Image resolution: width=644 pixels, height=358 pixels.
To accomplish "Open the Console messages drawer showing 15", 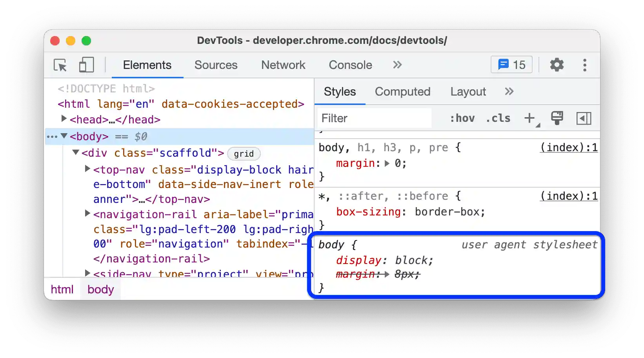I will [511, 65].
